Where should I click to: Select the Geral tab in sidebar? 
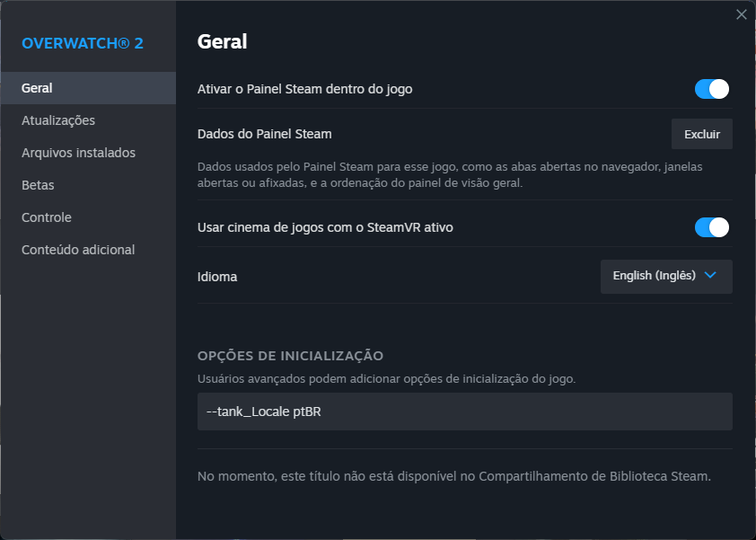(37, 88)
